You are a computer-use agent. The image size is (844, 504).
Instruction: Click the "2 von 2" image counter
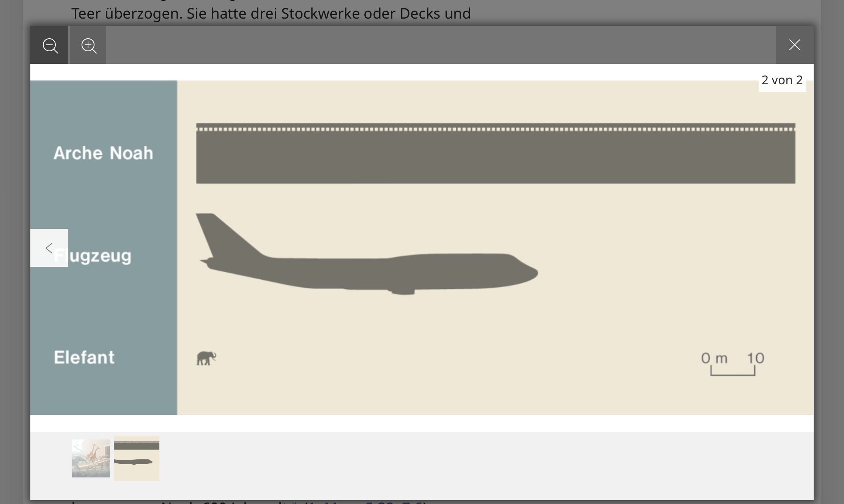tap(782, 80)
